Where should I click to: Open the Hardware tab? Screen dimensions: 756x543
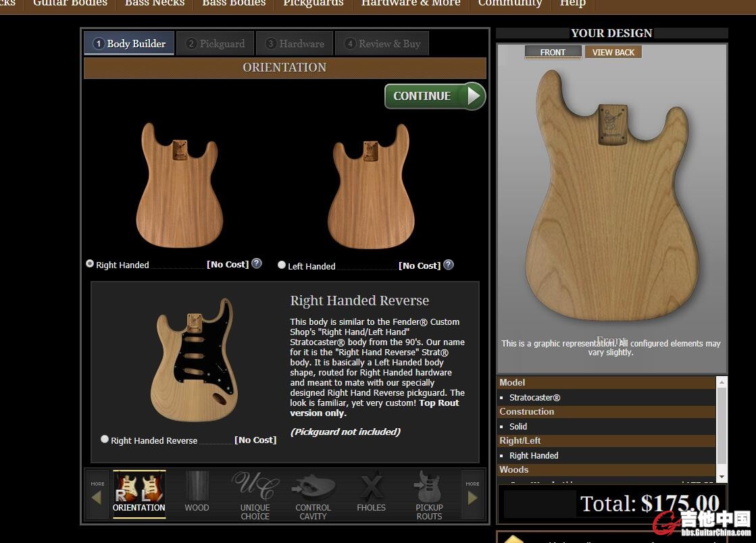(295, 44)
